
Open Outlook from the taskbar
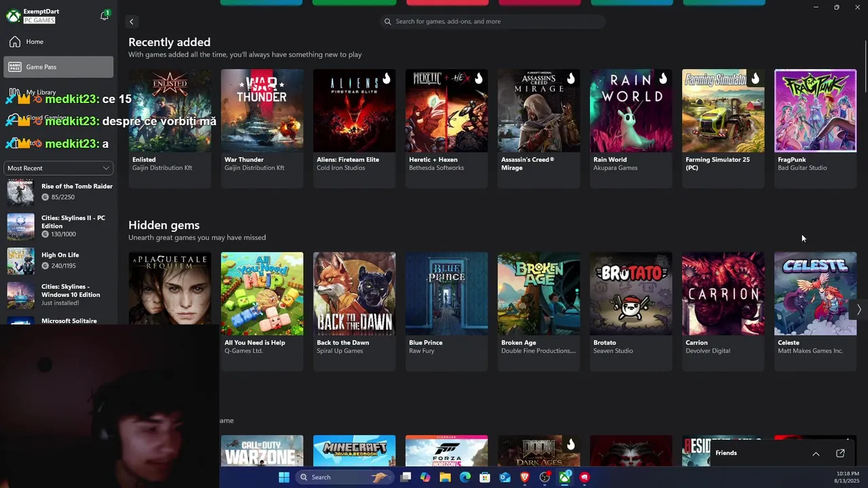pos(505,477)
